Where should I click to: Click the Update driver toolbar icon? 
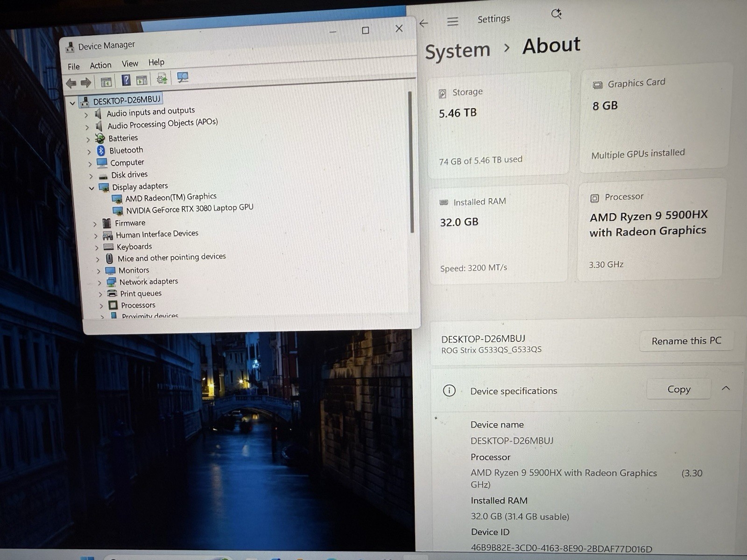[x=162, y=78]
